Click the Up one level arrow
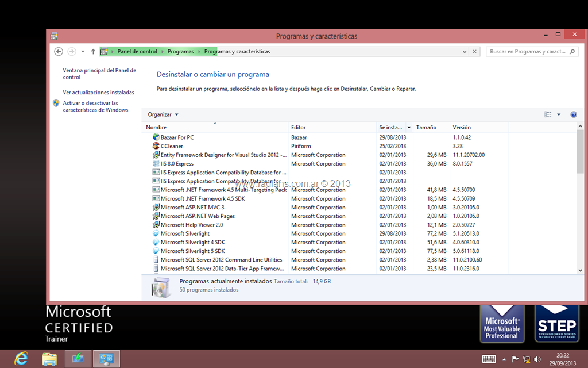588x368 pixels. click(93, 52)
